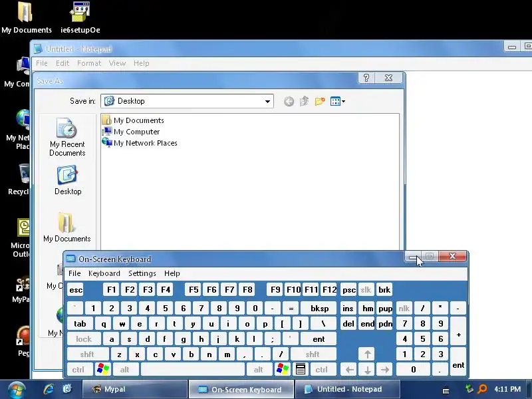Click the main ent key beside apostrophe
This screenshot has width=532, height=399.
(319, 339)
